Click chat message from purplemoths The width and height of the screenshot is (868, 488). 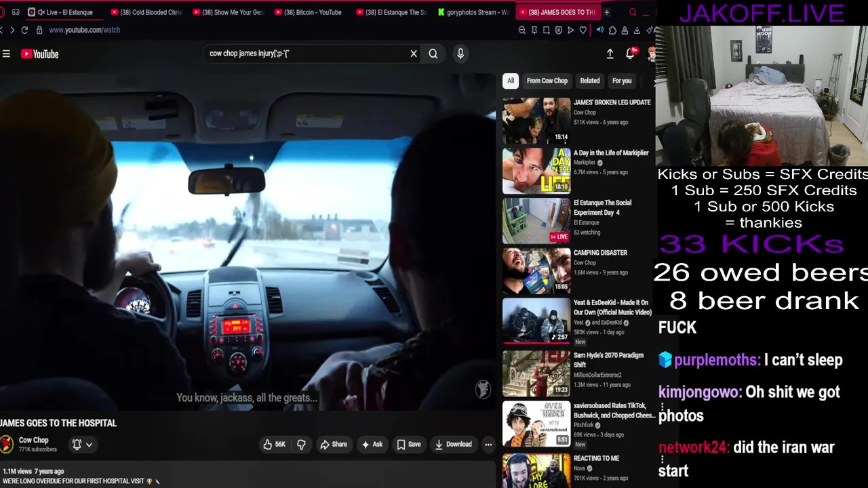pyautogui.click(x=751, y=360)
